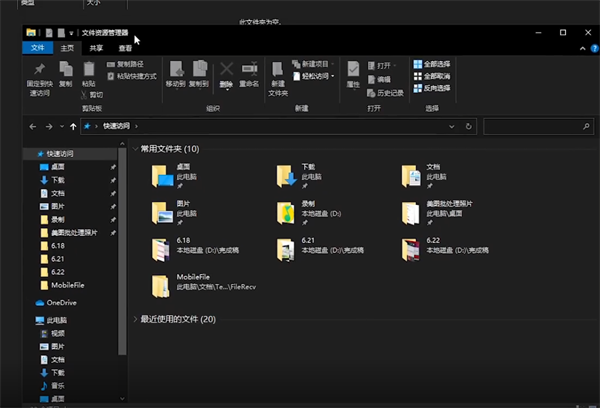The image size is (600, 408).
Task: Click the Forward navigation arrow
Action: pos(49,126)
